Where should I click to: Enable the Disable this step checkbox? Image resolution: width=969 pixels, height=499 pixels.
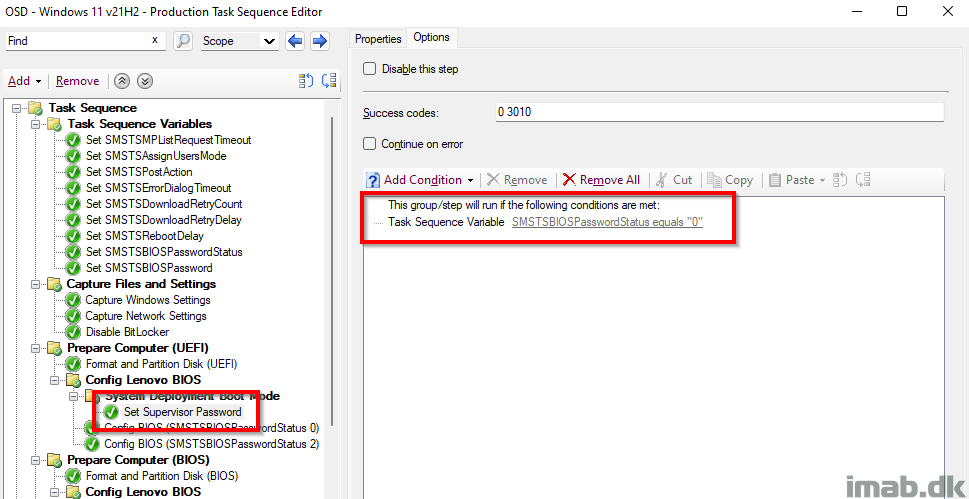(x=370, y=69)
